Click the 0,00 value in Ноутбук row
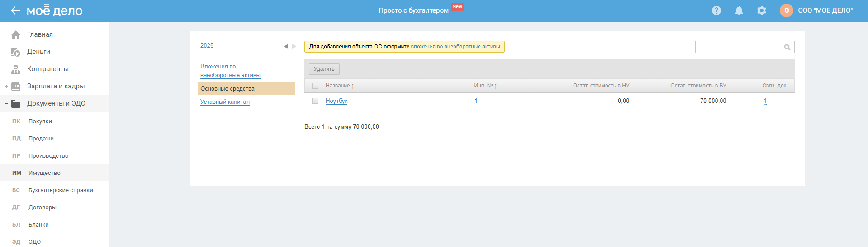The image size is (868, 247). (624, 101)
